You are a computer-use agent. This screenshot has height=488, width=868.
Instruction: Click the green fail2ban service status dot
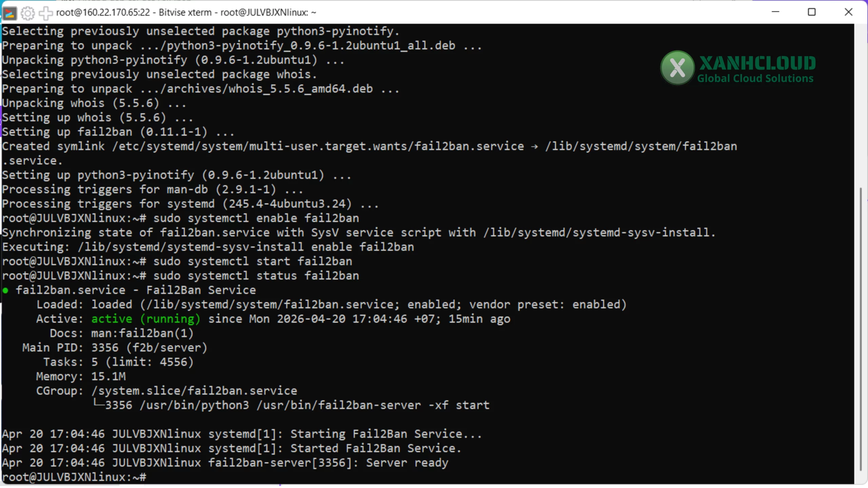(5, 290)
